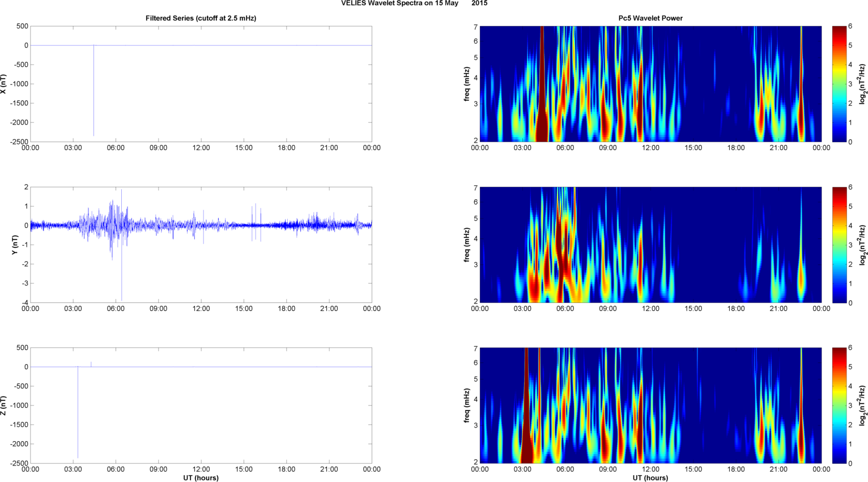Click the 'Z (nT)' axis label

(3, 406)
